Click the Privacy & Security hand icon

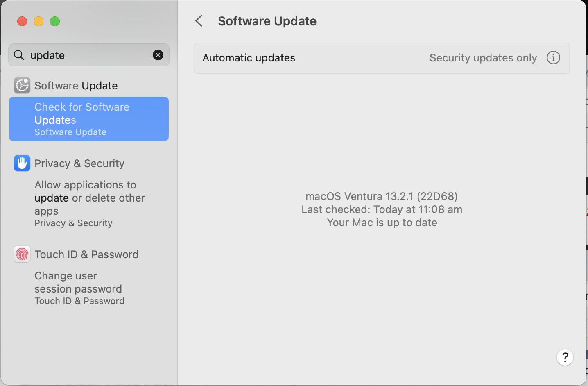point(22,163)
